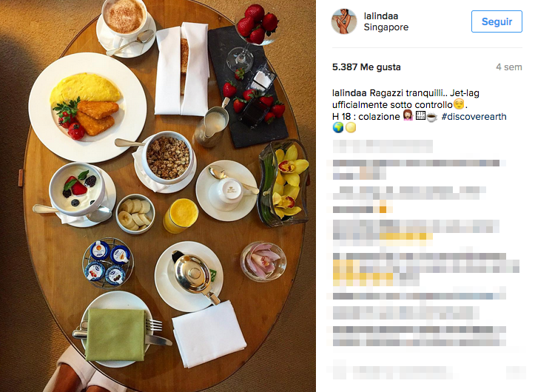Click the yellow moon emoji in caption
This screenshot has width=535, height=392.
[351, 128]
